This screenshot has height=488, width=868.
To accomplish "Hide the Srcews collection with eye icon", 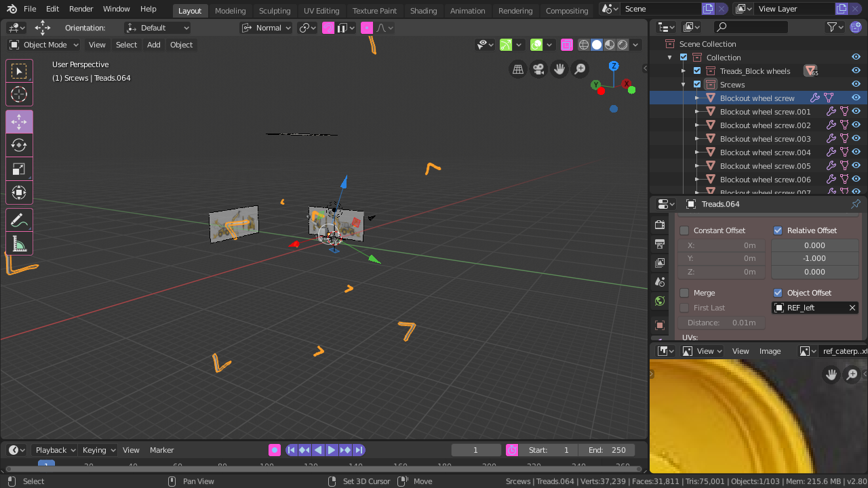I will 856,85.
